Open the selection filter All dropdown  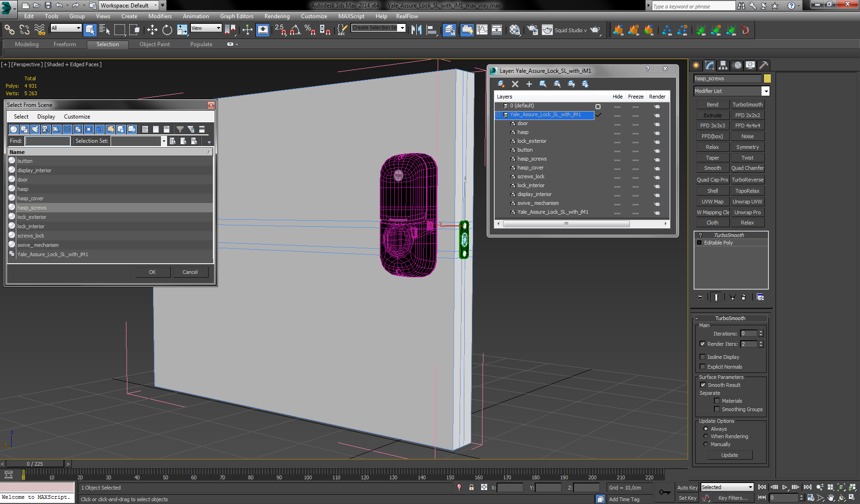78,28
